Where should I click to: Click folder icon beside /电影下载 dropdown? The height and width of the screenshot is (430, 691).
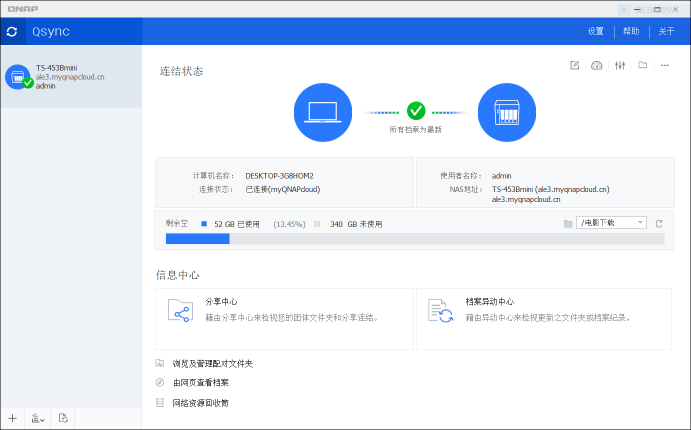click(568, 224)
